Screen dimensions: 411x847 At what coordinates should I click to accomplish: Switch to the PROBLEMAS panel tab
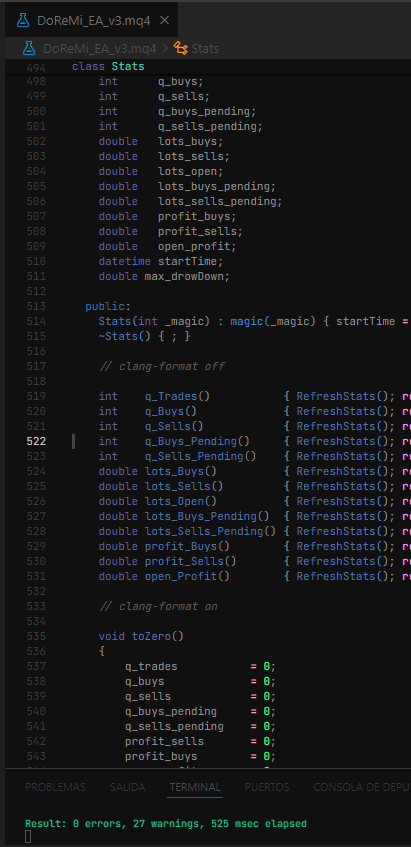[55, 787]
